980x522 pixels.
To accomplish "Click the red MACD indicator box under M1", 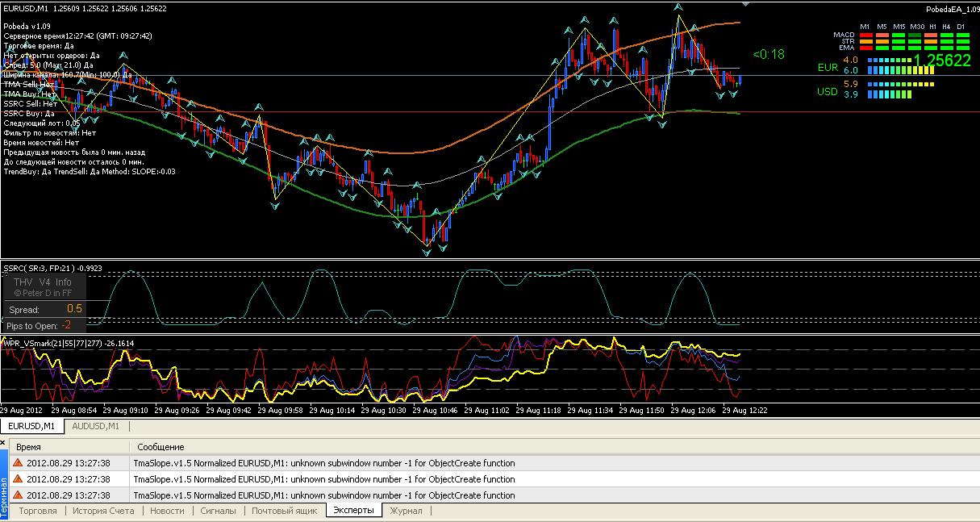I will coord(865,35).
